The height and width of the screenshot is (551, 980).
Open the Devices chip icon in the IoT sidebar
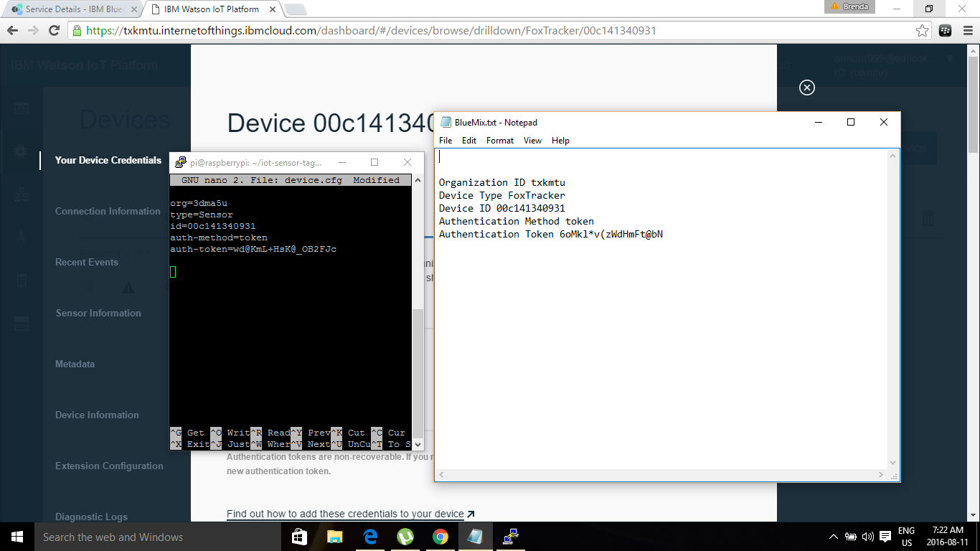(21, 151)
